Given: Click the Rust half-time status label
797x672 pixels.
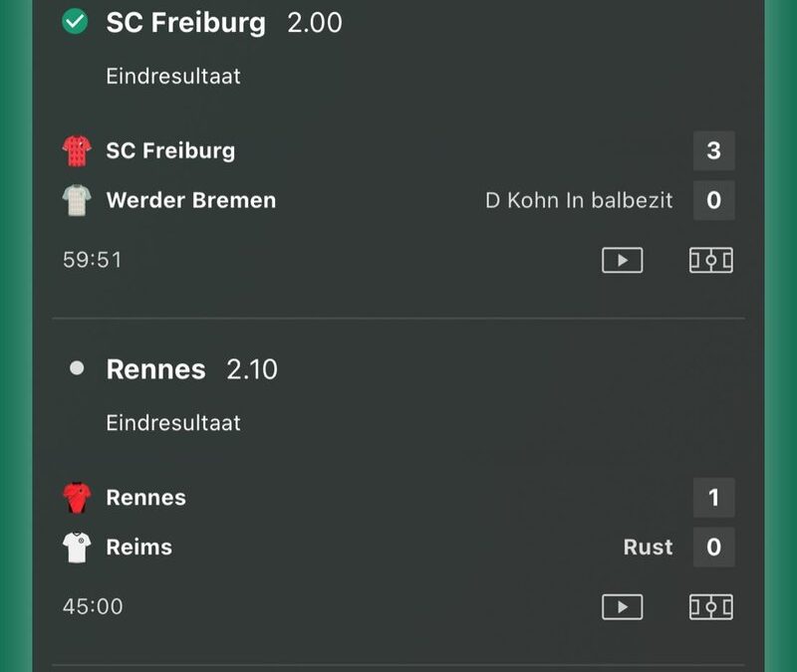Looking at the screenshot, I should pos(649,547).
